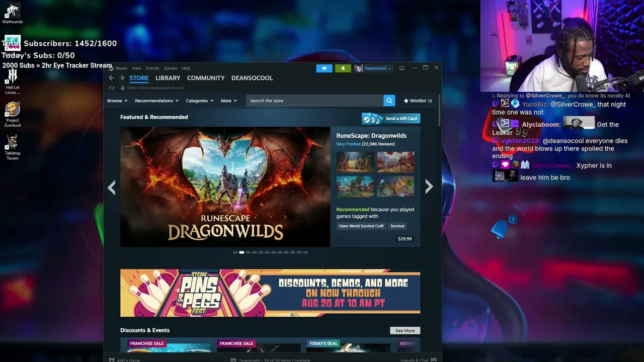Expand the Browse dropdown
644x362 pixels.
pyautogui.click(x=117, y=101)
